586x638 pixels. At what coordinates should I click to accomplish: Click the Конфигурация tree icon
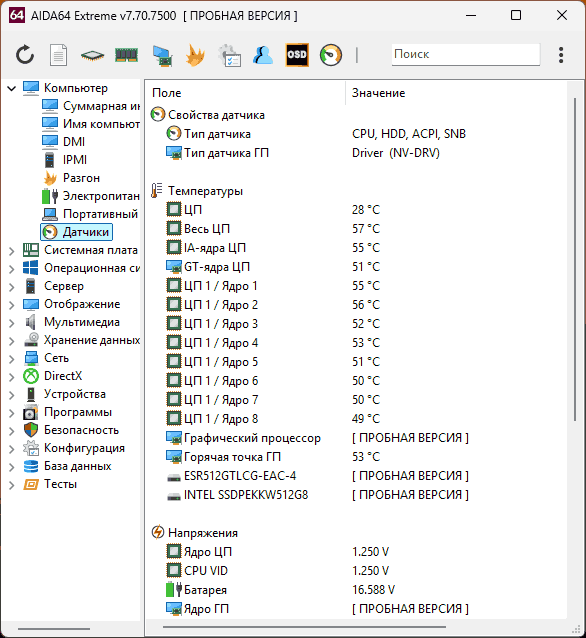pyautogui.click(x=31, y=448)
